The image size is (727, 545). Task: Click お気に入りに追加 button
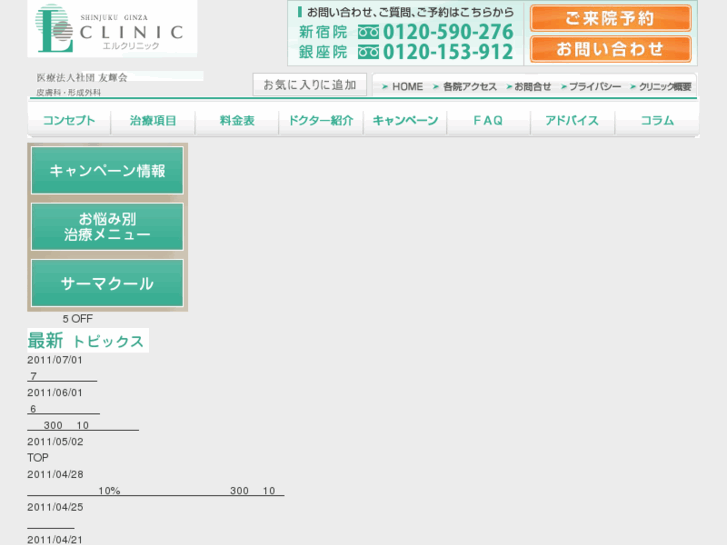coord(310,85)
